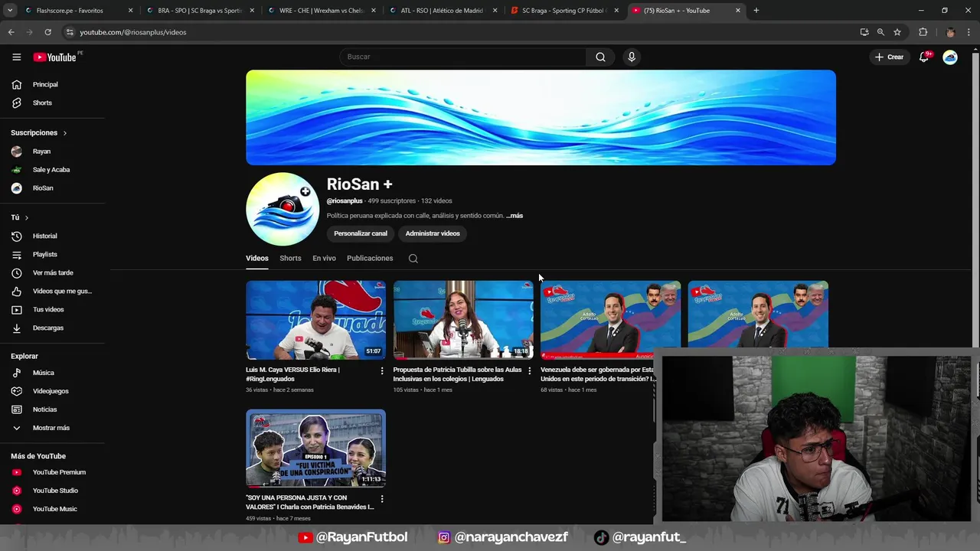Open Fui víctima de una conspiración thumbnail

pyautogui.click(x=315, y=448)
